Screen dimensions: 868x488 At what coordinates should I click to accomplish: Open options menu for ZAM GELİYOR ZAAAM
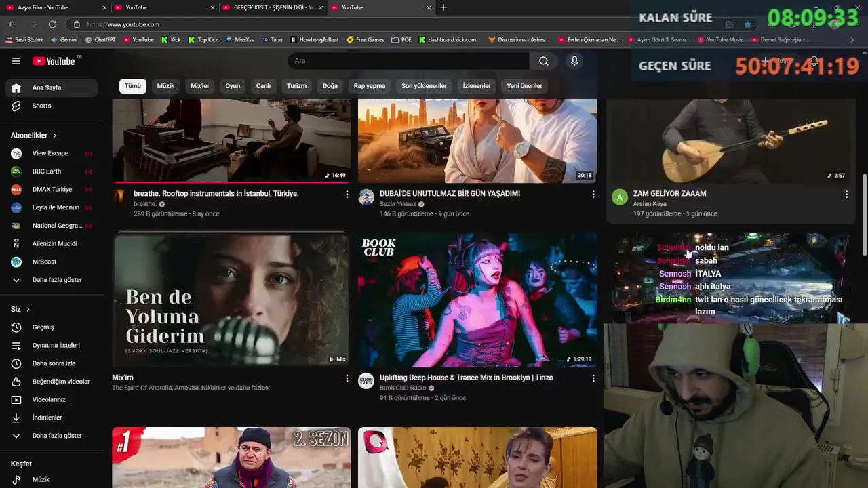point(846,195)
